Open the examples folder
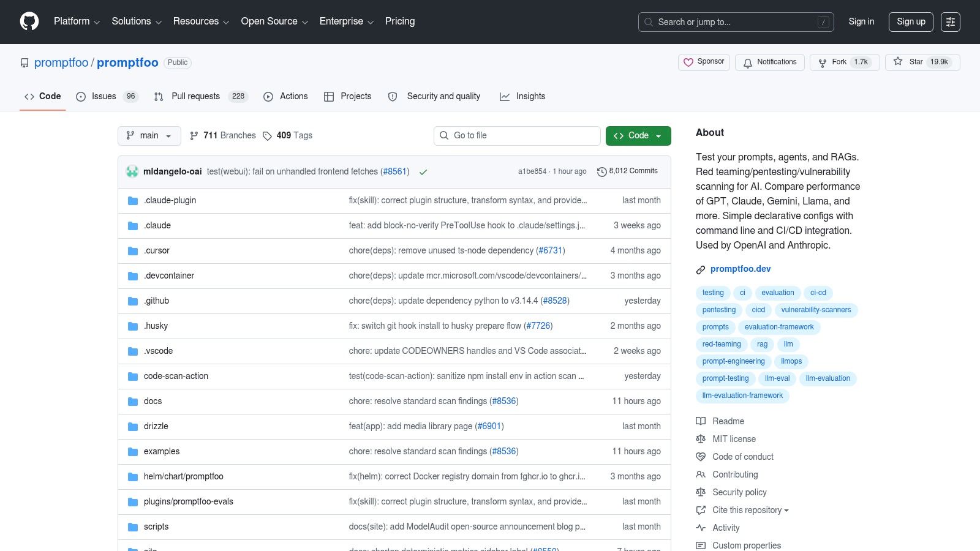The width and height of the screenshot is (980, 551). [x=162, y=451]
